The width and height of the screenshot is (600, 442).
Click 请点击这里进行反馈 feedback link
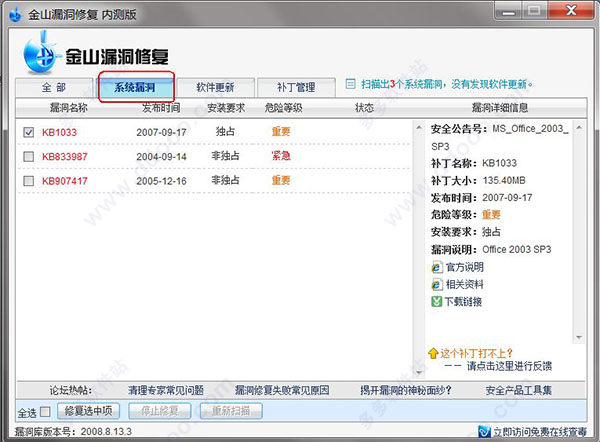(x=509, y=366)
